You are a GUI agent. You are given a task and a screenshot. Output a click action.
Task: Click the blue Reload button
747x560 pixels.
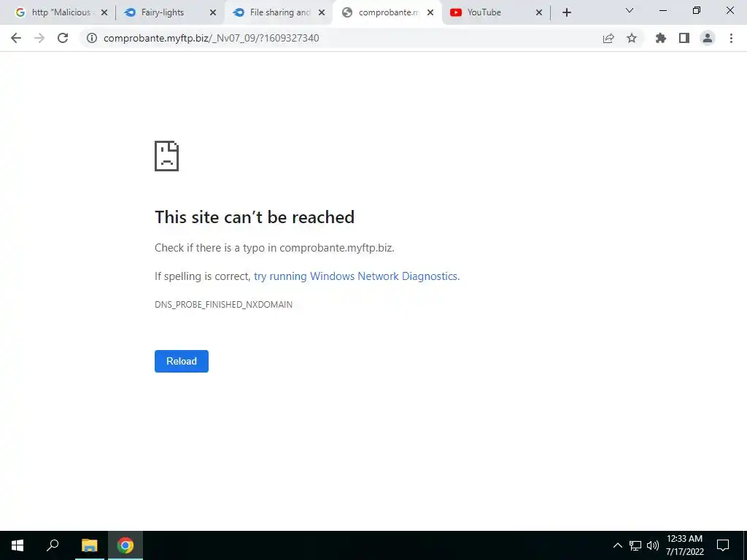click(x=182, y=361)
